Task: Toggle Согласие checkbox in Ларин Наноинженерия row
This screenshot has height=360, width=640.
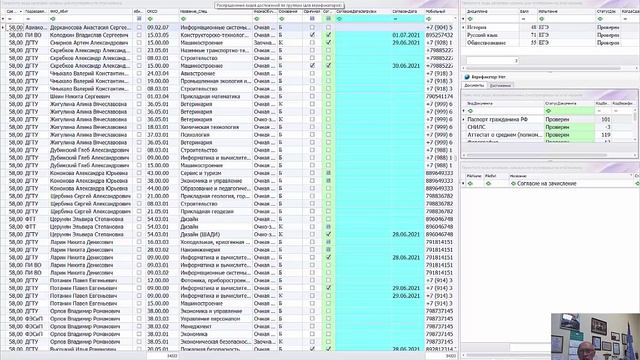Action: [x=328, y=250]
